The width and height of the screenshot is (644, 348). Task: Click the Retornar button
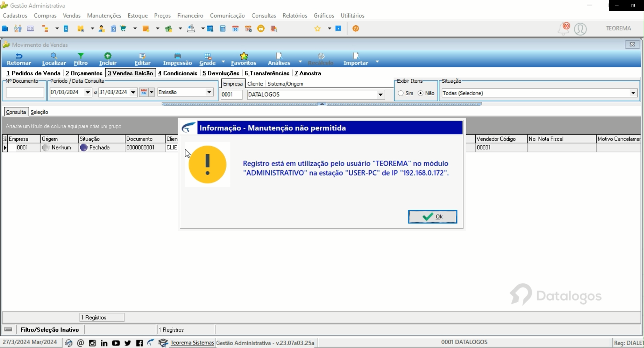[19, 59]
